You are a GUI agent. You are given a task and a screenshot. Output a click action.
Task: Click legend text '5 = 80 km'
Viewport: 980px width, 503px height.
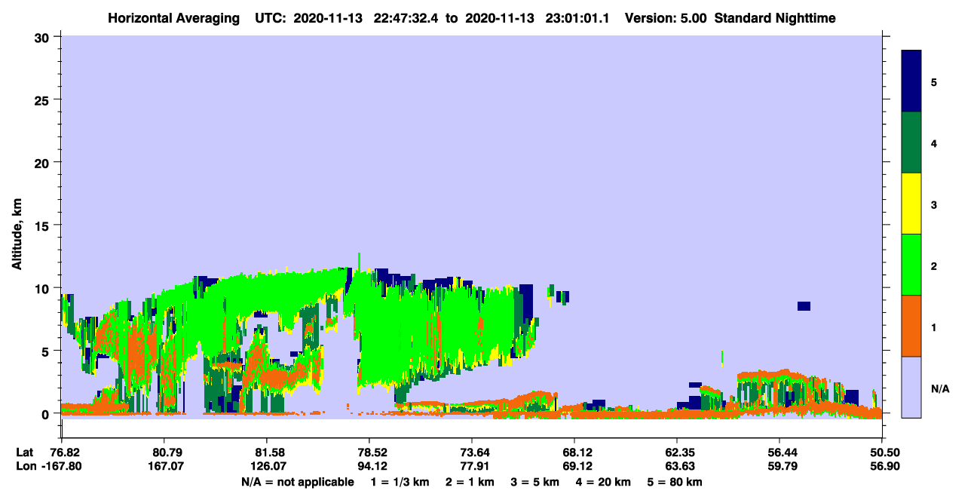coord(675,482)
